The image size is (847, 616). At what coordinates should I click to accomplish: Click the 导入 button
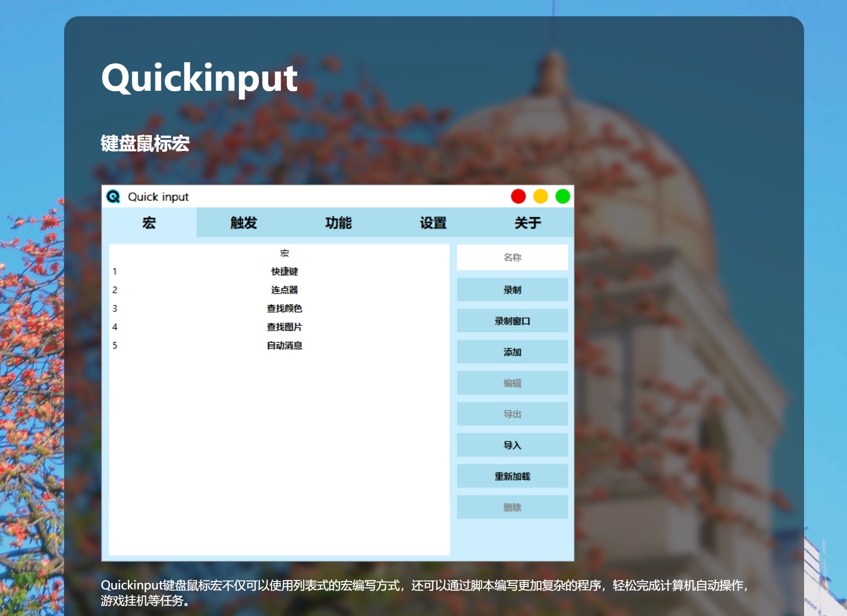(x=513, y=445)
